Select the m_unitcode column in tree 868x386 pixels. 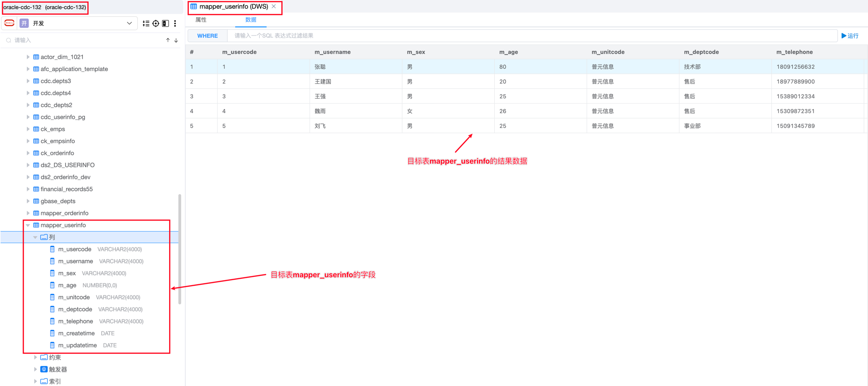(74, 297)
